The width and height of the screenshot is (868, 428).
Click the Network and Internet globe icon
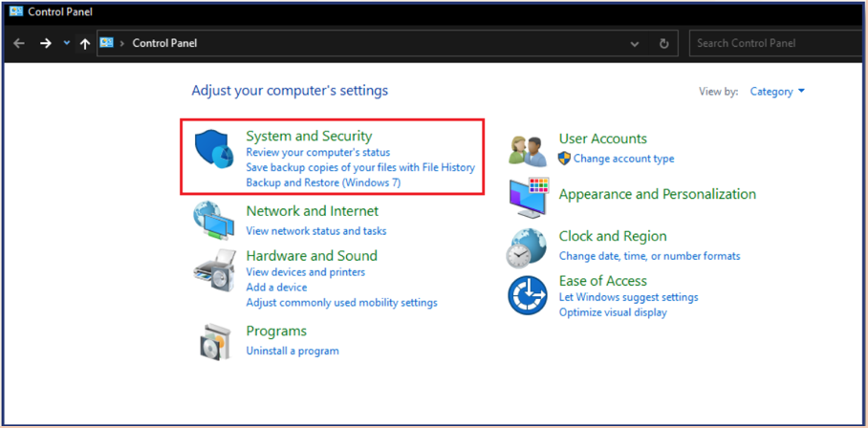click(213, 222)
